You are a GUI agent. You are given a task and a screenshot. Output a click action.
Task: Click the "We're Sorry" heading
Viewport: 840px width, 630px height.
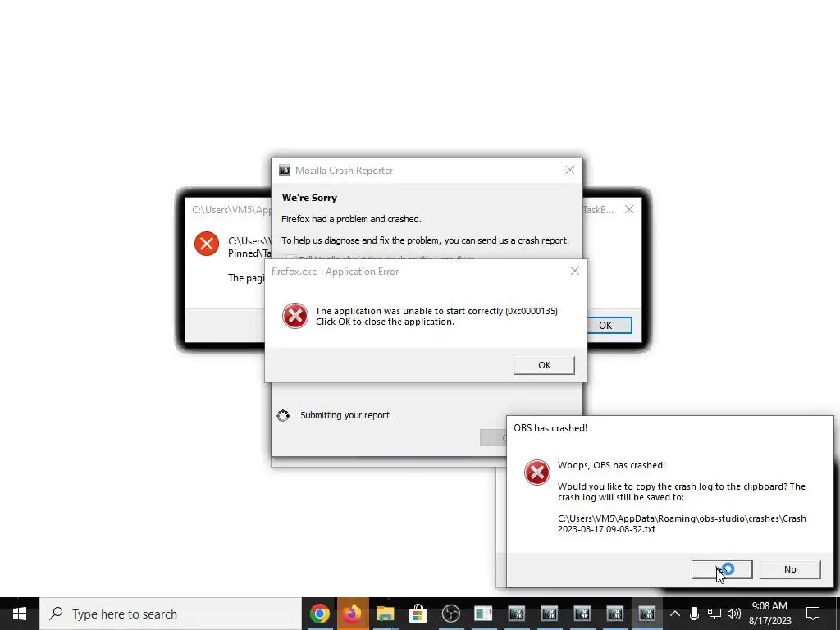pyautogui.click(x=309, y=198)
